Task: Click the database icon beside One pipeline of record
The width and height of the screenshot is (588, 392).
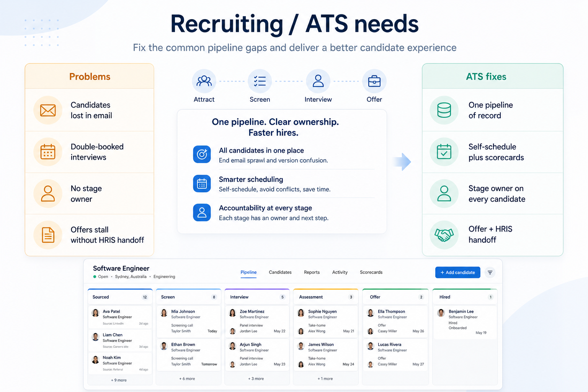Action: pyautogui.click(x=444, y=110)
